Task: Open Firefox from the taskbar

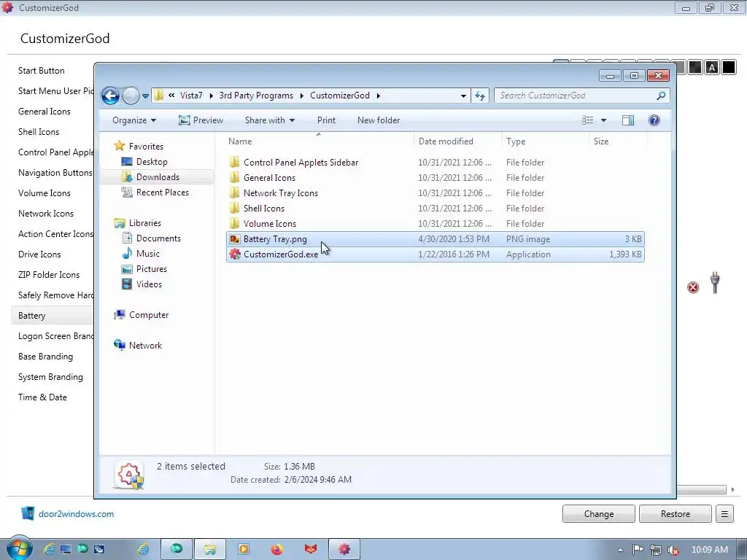Action: [x=276, y=550]
